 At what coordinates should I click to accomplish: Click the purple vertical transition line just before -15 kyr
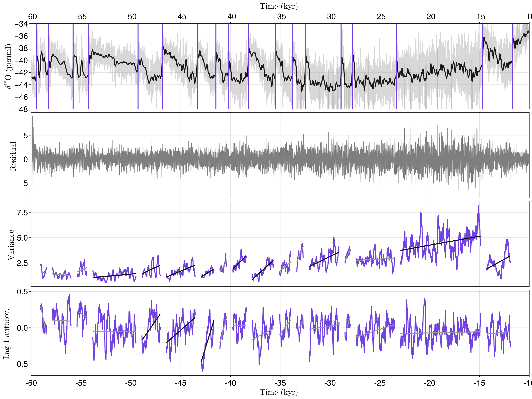[482, 66]
